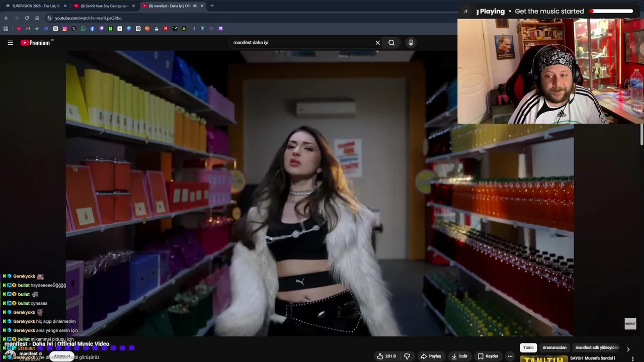
Task: Close the Senhit feat. Boy George tab
Action: point(133,6)
